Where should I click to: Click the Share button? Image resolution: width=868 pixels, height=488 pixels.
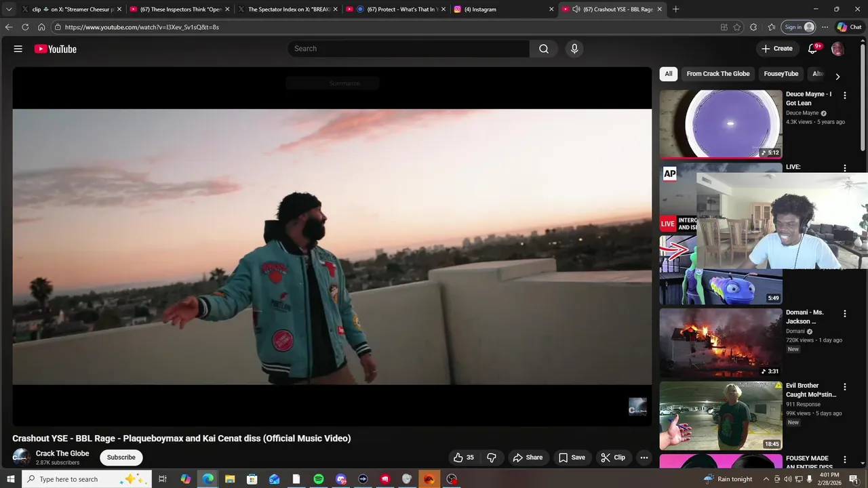click(528, 457)
